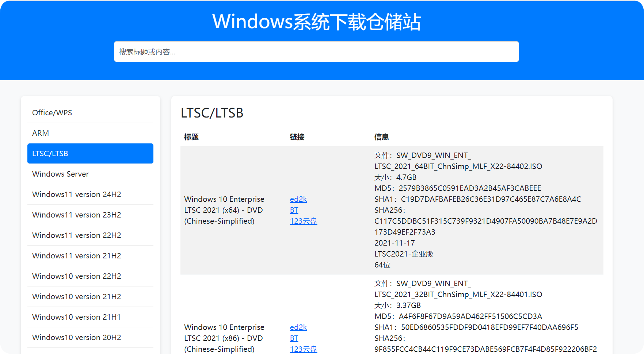Click the 标题 column header
644x354 pixels.
(x=191, y=137)
